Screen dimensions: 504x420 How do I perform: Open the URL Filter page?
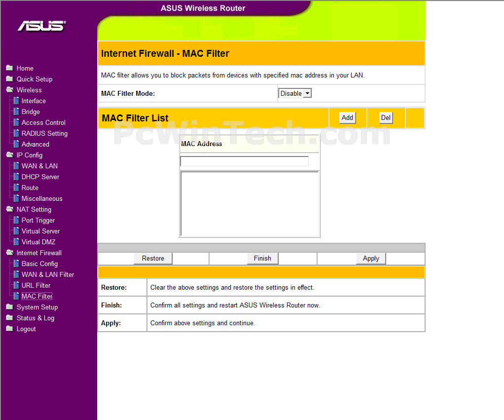pos(36,286)
